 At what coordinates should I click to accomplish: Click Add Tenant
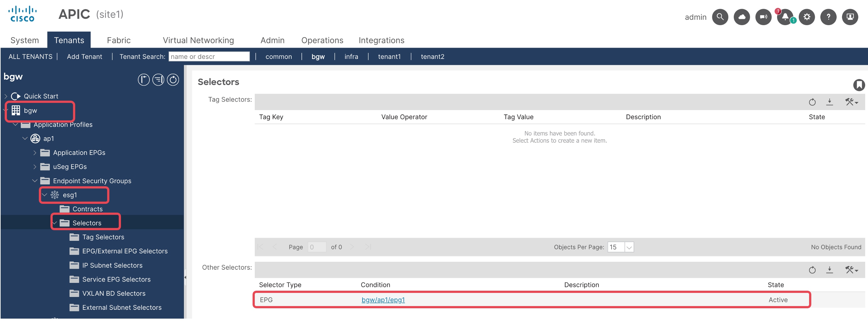point(84,57)
